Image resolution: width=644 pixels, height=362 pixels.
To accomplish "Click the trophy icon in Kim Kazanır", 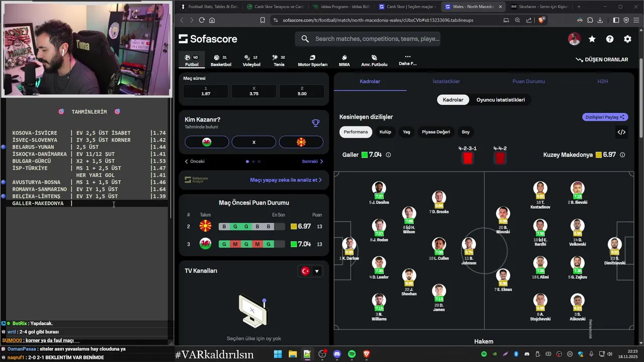I will 315,123.
